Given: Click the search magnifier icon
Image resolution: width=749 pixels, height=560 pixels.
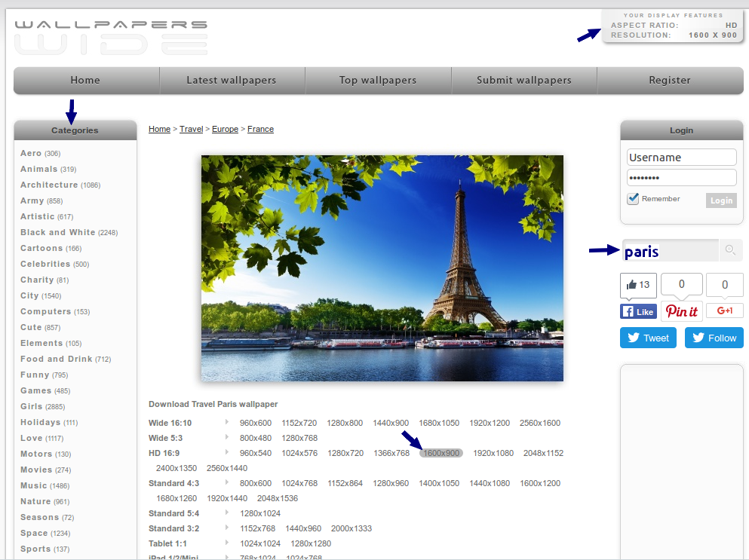Looking at the screenshot, I should pyautogui.click(x=730, y=250).
